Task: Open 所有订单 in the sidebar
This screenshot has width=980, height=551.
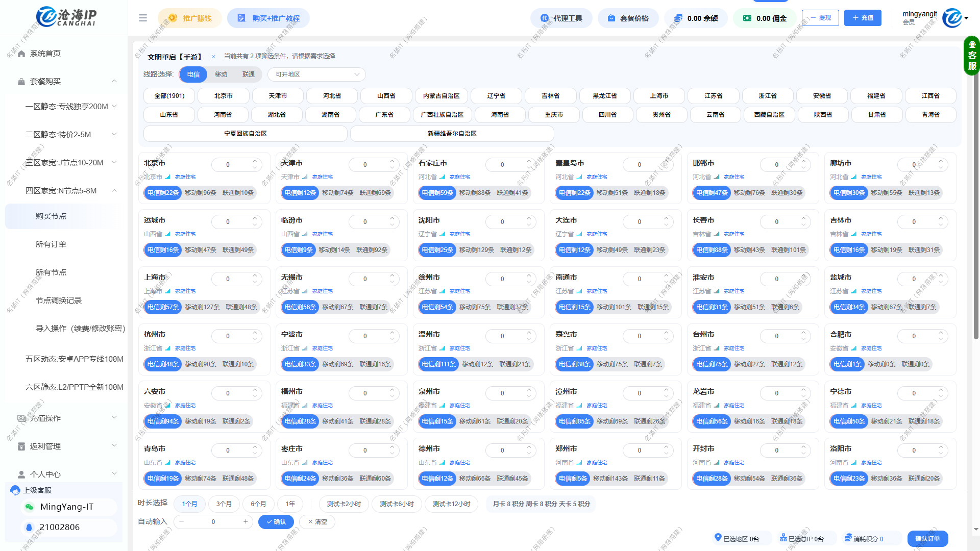Action: coord(51,244)
